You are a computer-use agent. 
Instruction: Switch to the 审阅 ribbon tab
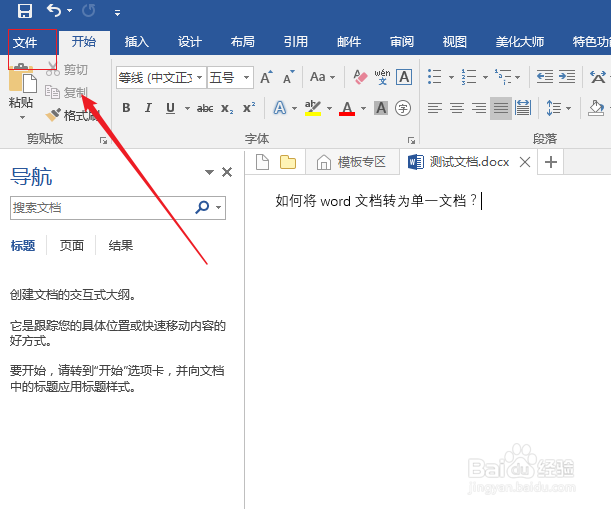pyautogui.click(x=402, y=42)
